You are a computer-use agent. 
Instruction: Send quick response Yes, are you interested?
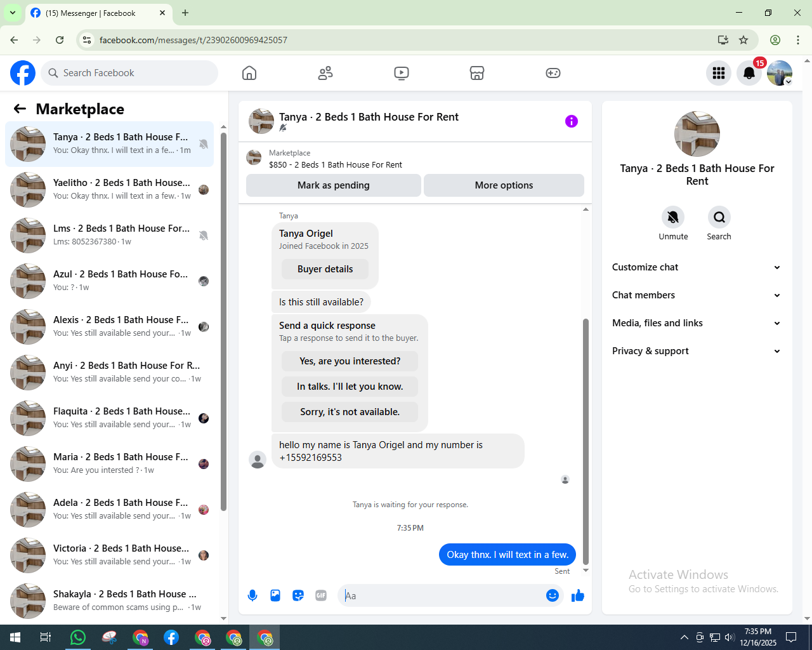pos(350,361)
